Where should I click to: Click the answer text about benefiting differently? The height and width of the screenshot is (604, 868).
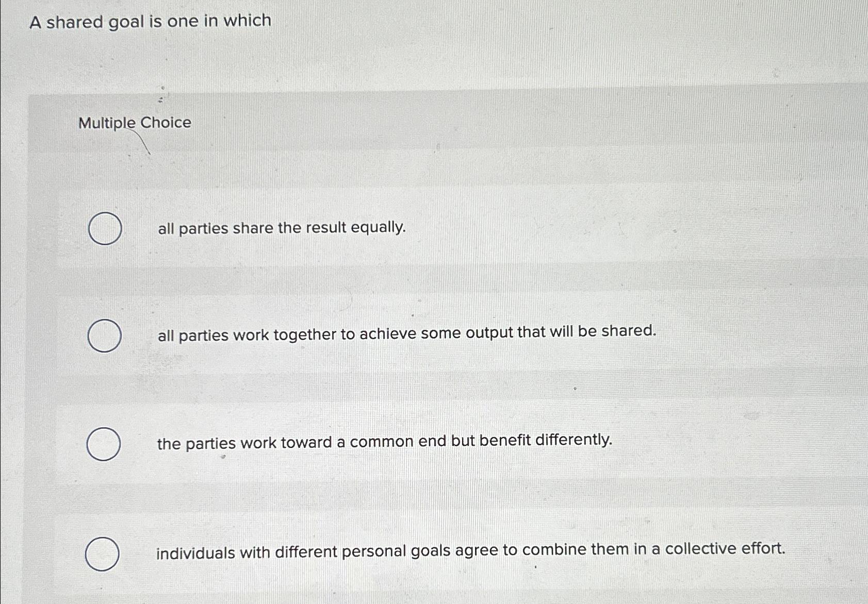coord(384,441)
